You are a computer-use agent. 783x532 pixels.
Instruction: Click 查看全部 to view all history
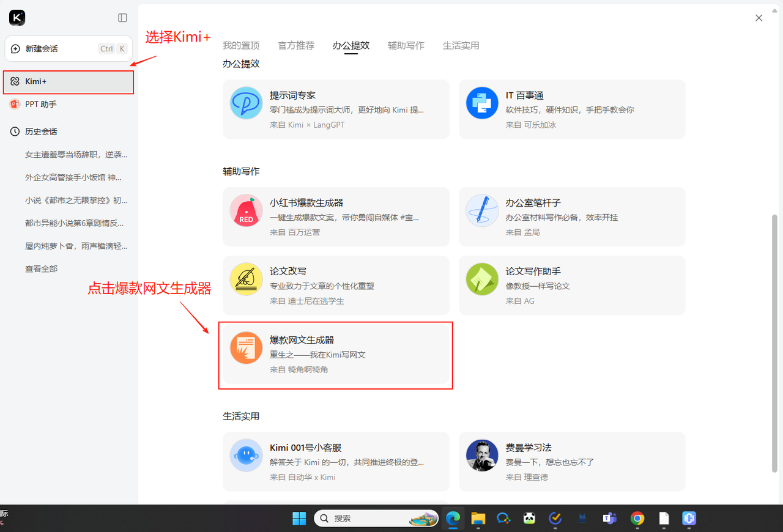tap(41, 269)
